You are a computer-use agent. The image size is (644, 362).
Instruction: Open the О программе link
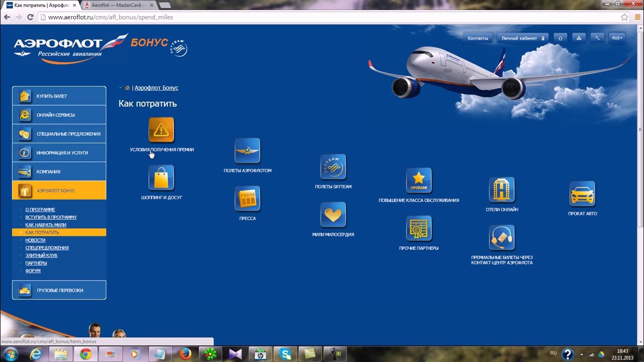tap(40, 210)
